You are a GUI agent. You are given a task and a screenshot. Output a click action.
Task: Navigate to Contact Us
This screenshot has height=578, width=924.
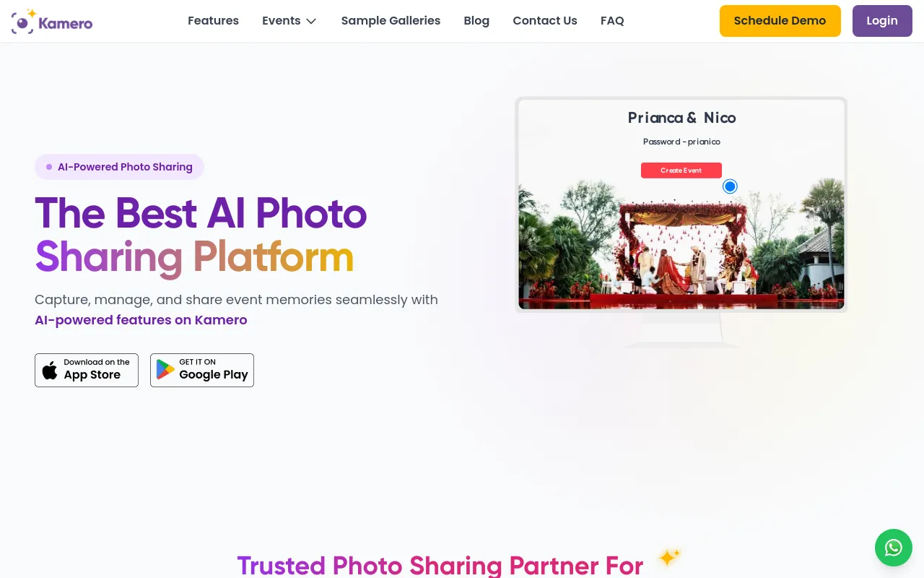(545, 21)
